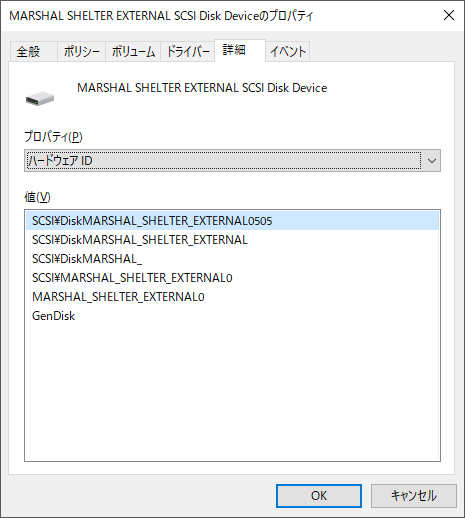This screenshot has width=465, height=518.
Task: Confirm with the OK button
Action: click(319, 496)
